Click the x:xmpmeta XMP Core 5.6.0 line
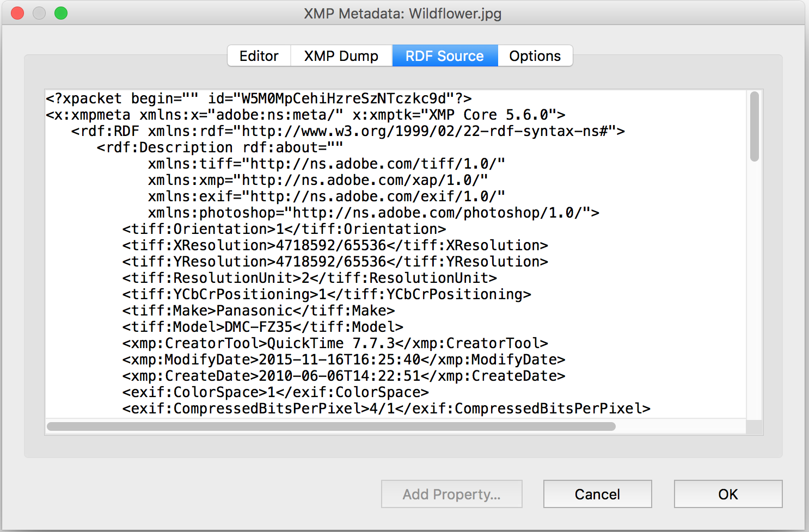The image size is (809, 532). pyautogui.click(x=305, y=115)
